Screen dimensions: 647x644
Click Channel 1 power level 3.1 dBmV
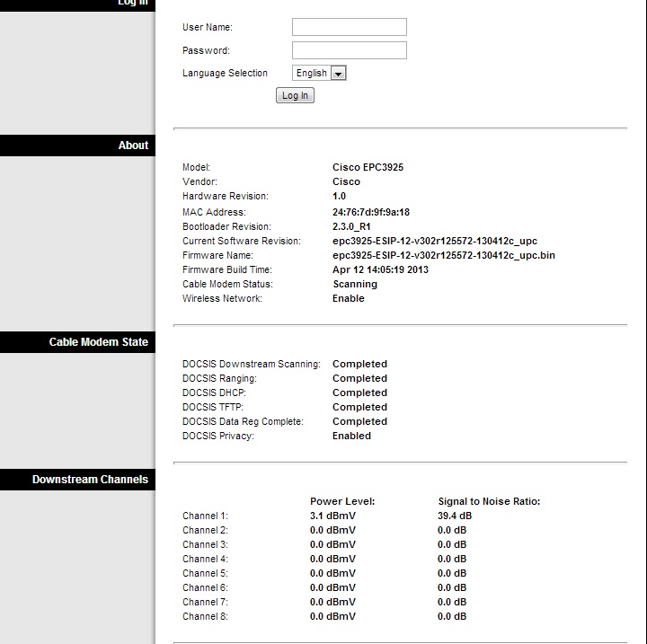coord(332,516)
